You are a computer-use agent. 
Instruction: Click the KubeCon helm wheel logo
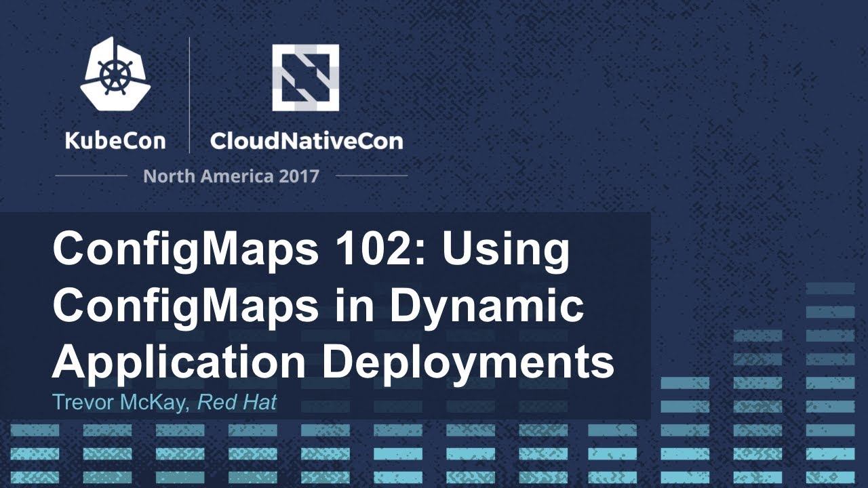click(x=114, y=74)
